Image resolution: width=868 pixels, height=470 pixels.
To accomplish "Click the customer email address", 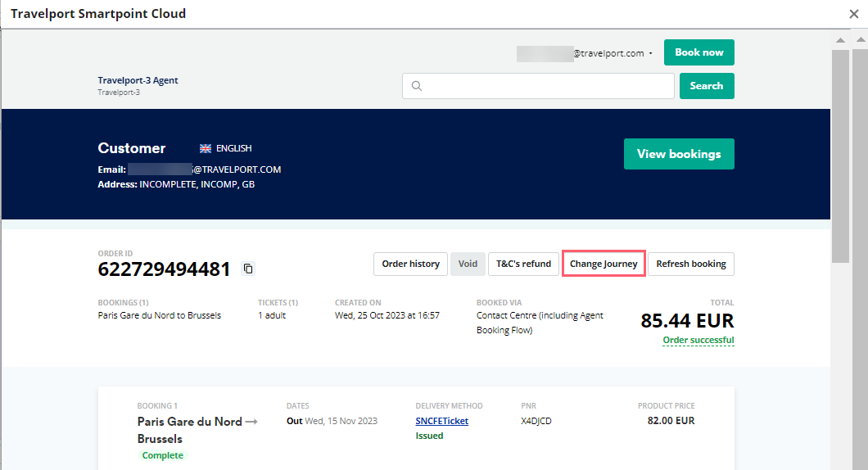I will [x=204, y=169].
